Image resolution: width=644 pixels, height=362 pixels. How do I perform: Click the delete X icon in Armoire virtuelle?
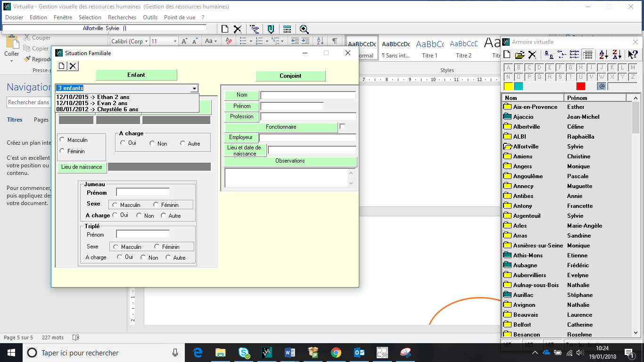(x=532, y=55)
